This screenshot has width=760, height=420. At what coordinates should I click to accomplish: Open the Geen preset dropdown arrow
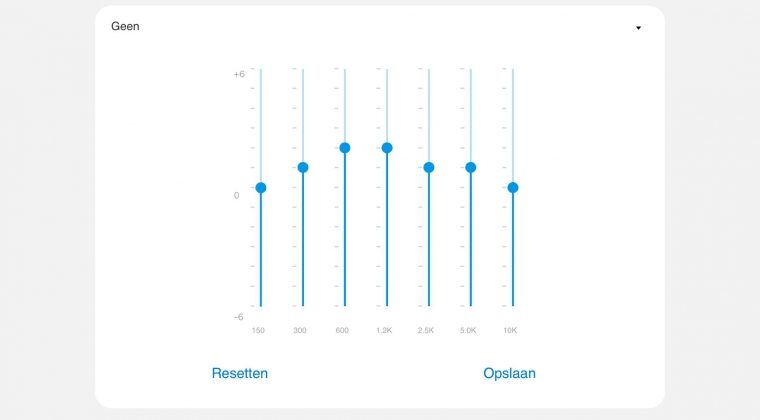(638, 28)
